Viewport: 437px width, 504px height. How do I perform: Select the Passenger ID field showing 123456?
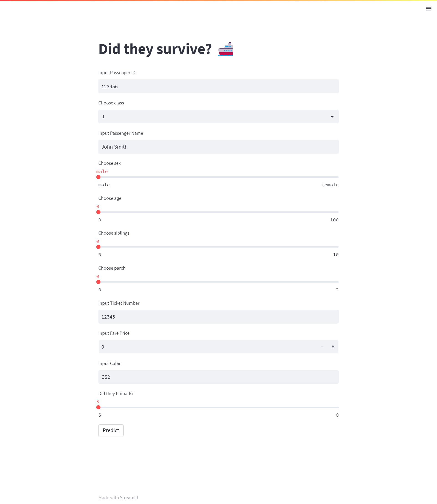tap(218, 86)
